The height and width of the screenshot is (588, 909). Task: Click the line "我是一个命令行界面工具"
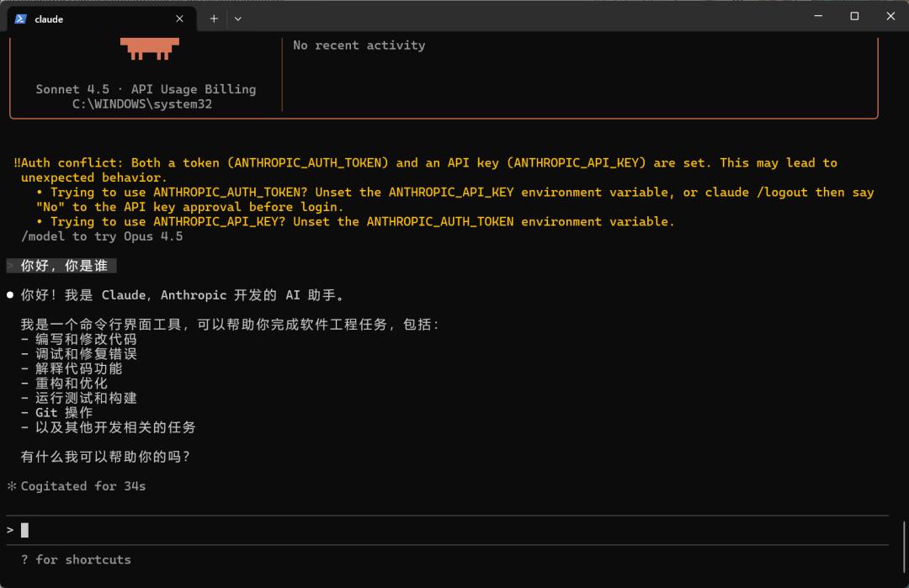[230, 325]
